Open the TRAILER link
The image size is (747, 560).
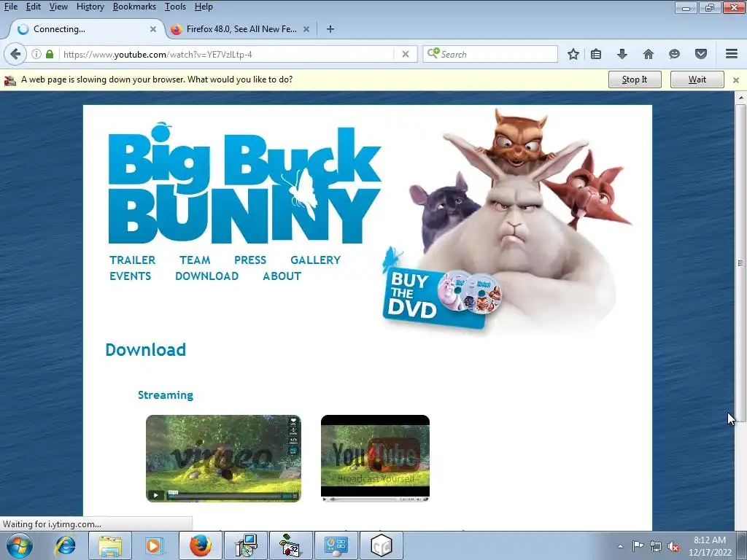[133, 260]
